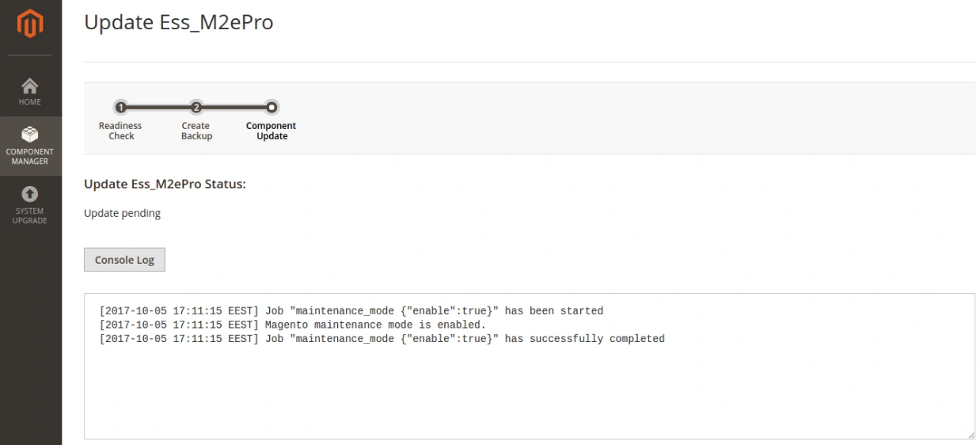Click COMPONENT MANAGER sidebar label
Viewport: 980px width, 445px height.
click(30, 157)
